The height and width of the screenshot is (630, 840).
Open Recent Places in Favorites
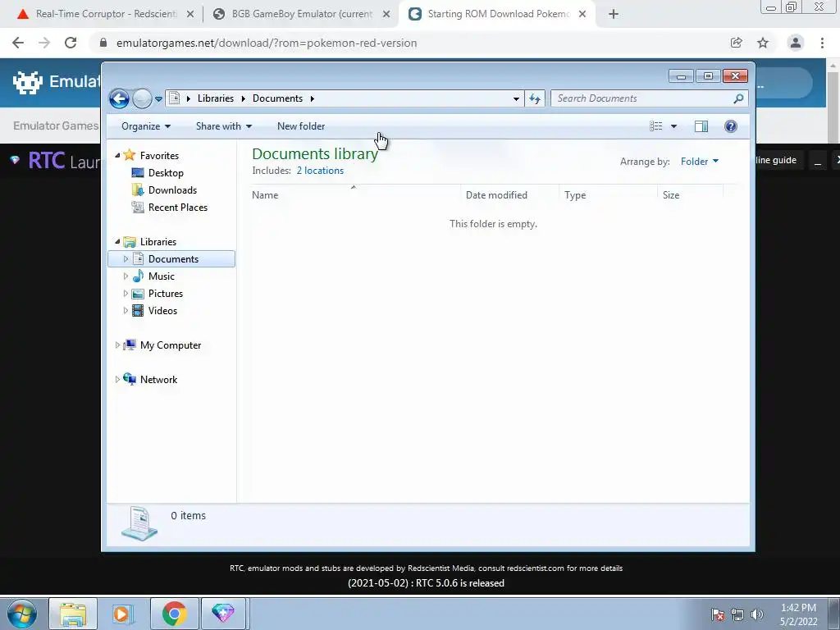pos(178,208)
